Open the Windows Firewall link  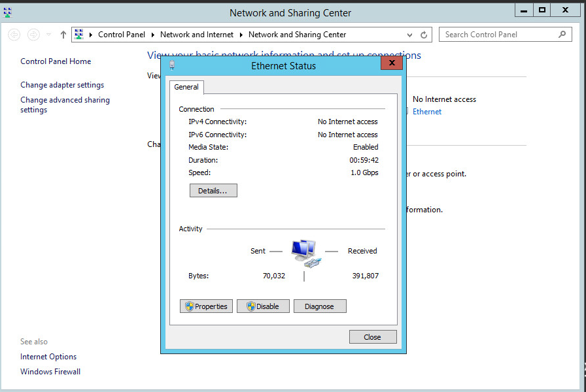50,372
